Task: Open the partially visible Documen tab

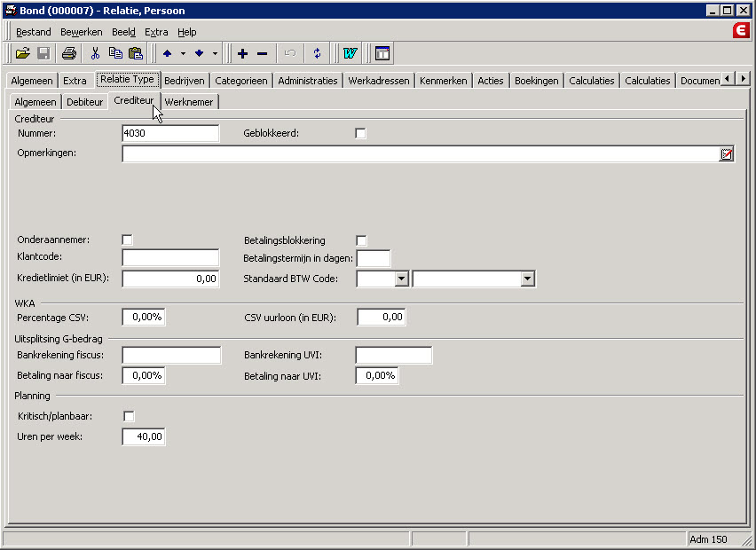Action: [699, 81]
